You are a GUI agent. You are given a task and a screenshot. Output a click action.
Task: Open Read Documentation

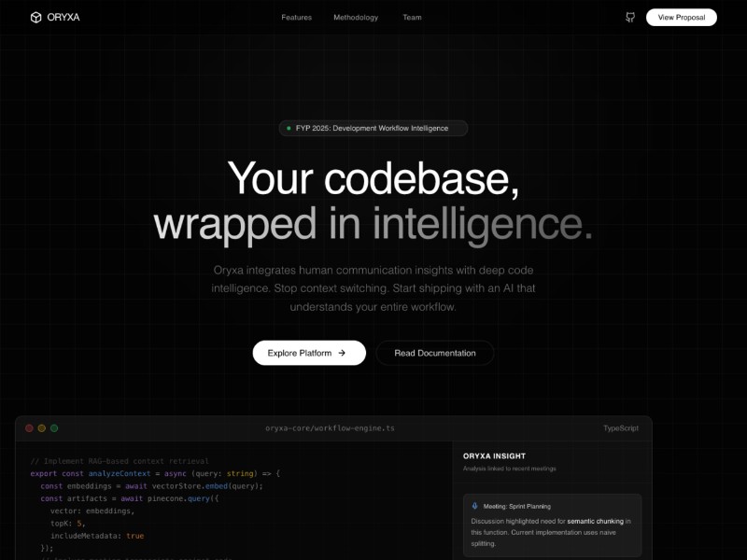tap(434, 353)
